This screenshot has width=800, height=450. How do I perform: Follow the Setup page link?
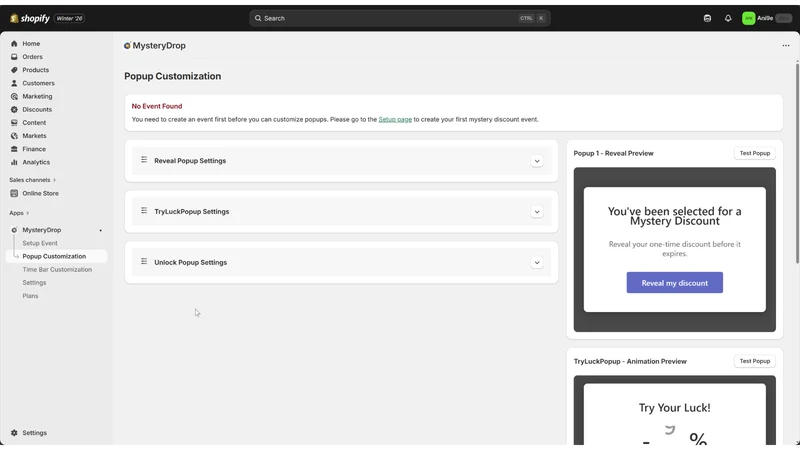(395, 119)
